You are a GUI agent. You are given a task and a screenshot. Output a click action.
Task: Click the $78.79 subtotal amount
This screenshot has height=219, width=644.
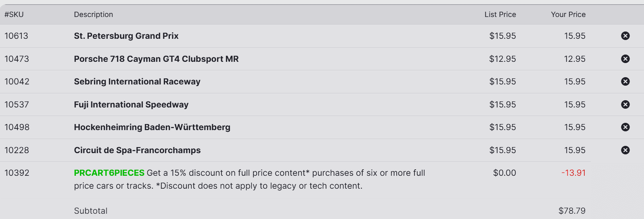[x=572, y=211]
